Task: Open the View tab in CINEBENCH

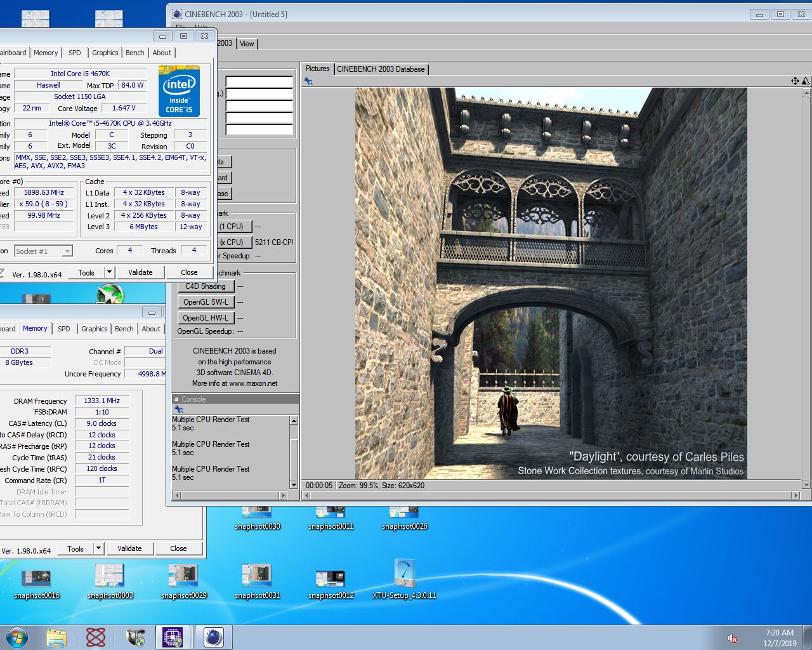Action: 247,44
